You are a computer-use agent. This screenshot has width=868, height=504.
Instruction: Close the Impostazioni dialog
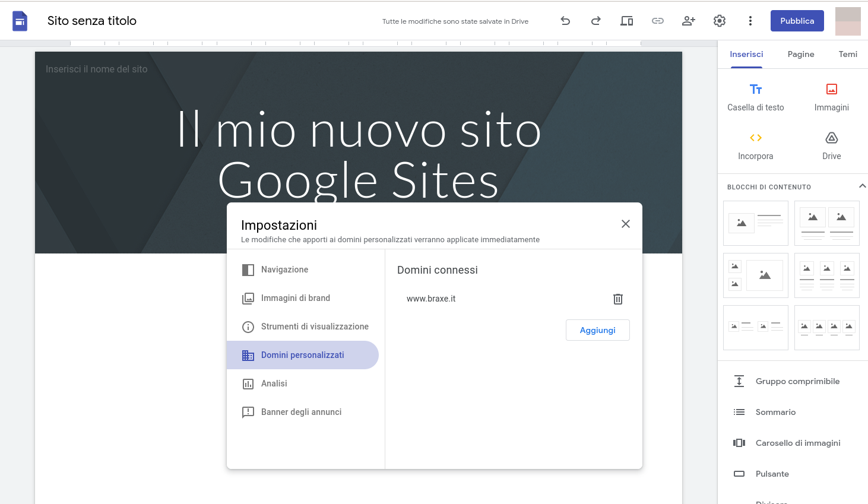tap(626, 224)
